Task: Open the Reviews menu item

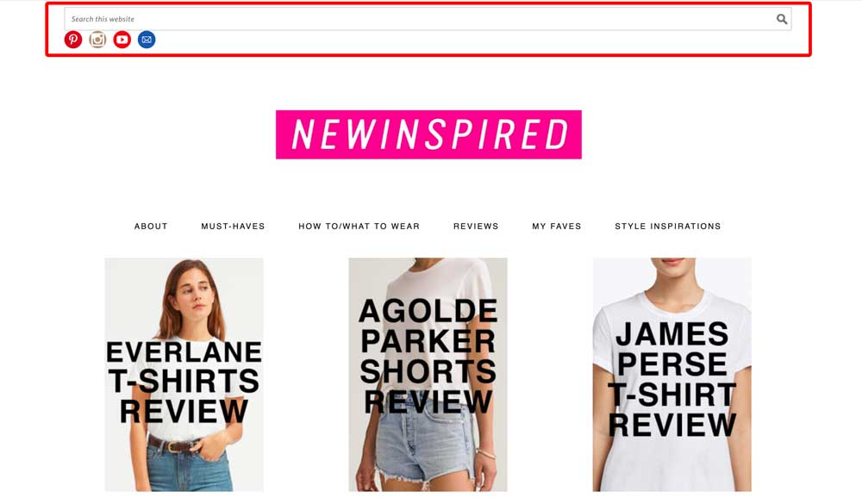Action: tap(476, 227)
